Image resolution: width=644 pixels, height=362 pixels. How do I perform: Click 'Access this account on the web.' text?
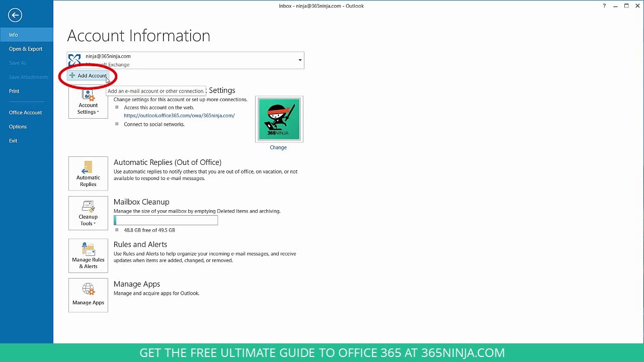[x=159, y=108]
